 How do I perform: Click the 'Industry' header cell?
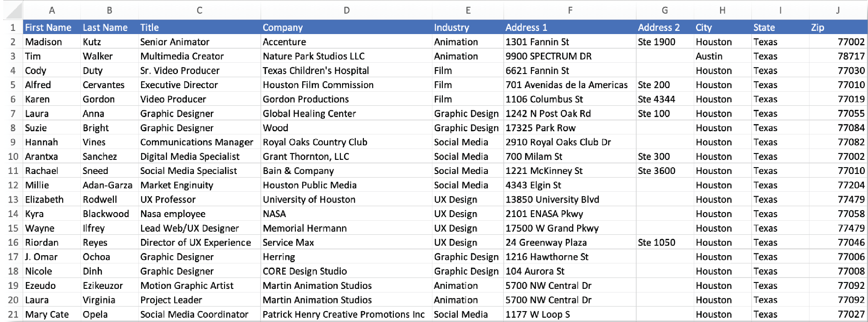[468, 27]
